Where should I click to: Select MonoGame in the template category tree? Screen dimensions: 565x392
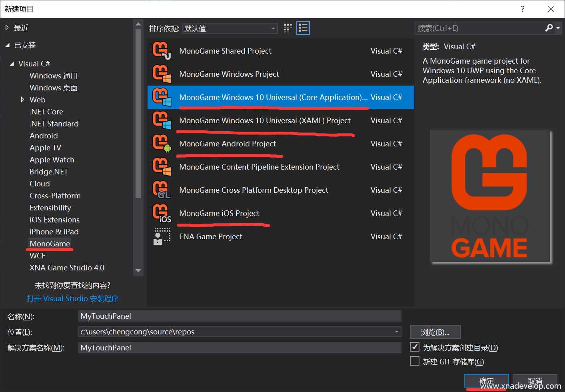(50, 244)
